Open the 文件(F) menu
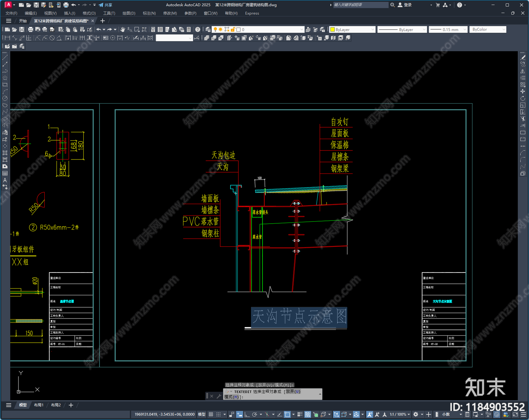The width and height of the screenshot is (529, 420). (11, 13)
